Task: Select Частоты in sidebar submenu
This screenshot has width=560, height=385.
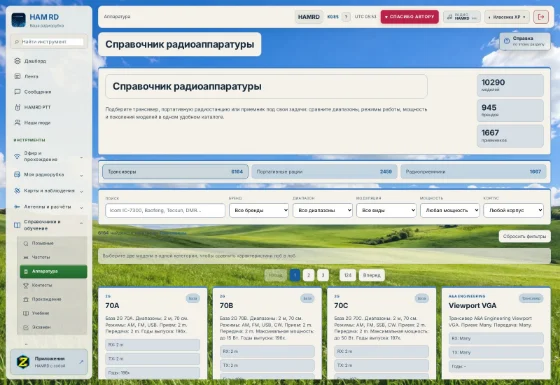Action: pos(53,258)
